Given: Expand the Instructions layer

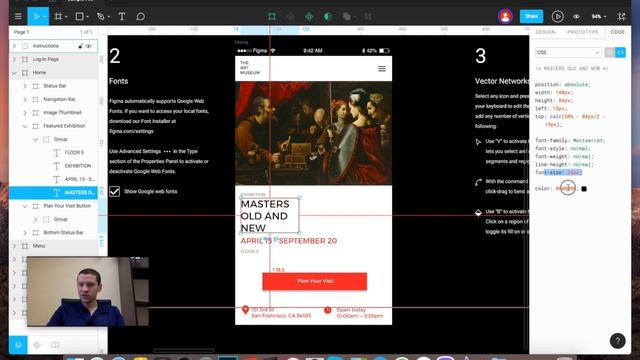Looking at the screenshot, I should pos(15,46).
